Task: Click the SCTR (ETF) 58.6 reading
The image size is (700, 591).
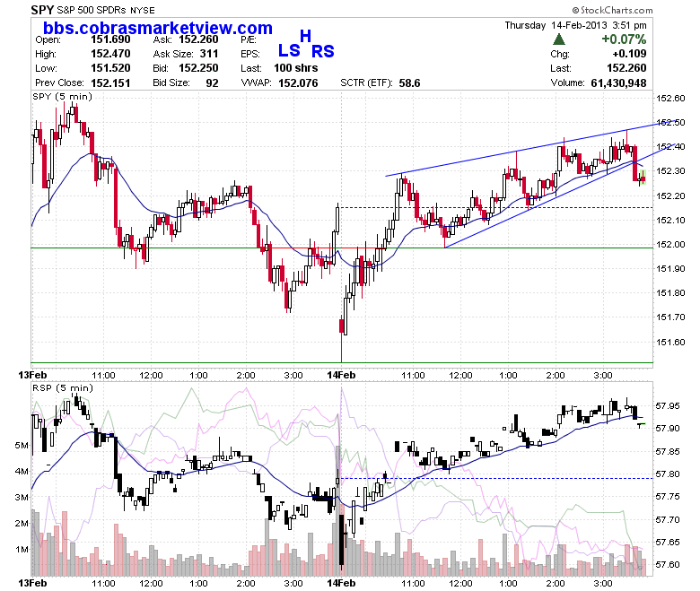Action: click(409, 83)
